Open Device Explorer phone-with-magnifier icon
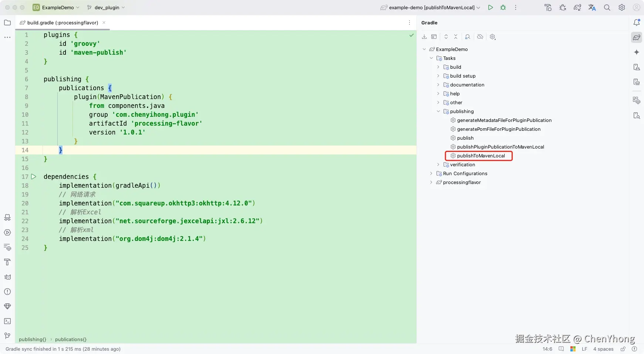 coord(637,116)
